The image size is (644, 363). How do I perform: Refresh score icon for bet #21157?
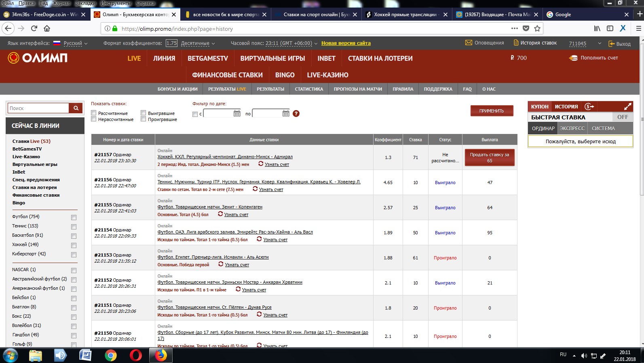[x=261, y=164]
